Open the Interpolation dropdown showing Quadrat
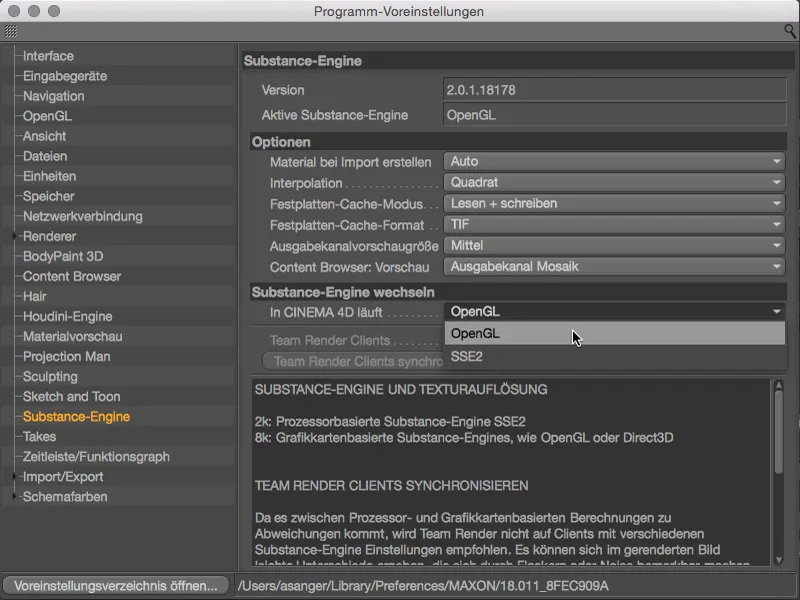The height and width of the screenshot is (600, 800). point(614,182)
